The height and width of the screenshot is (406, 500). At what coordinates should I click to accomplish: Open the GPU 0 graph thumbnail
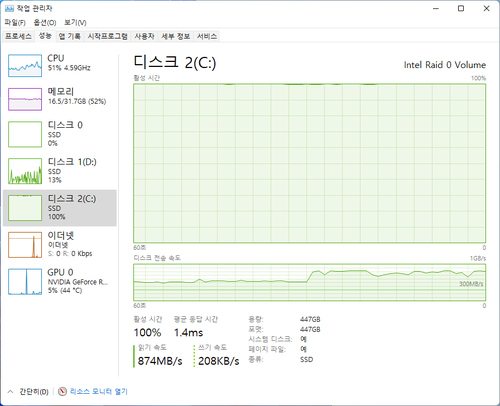pyautogui.click(x=25, y=282)
